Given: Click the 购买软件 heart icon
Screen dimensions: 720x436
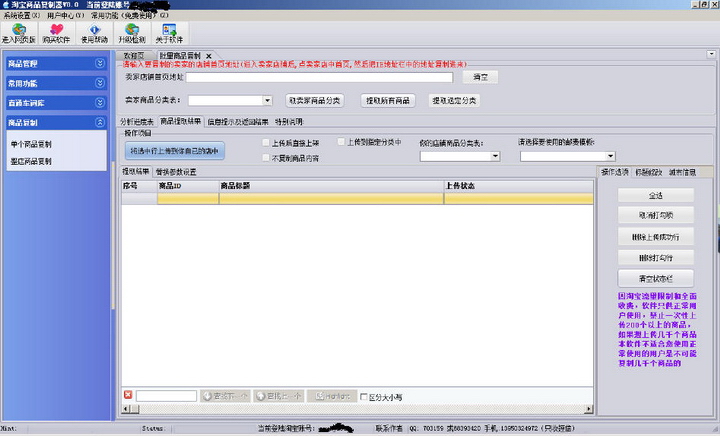Looking at the screenshot, I should tap(56, 35).
